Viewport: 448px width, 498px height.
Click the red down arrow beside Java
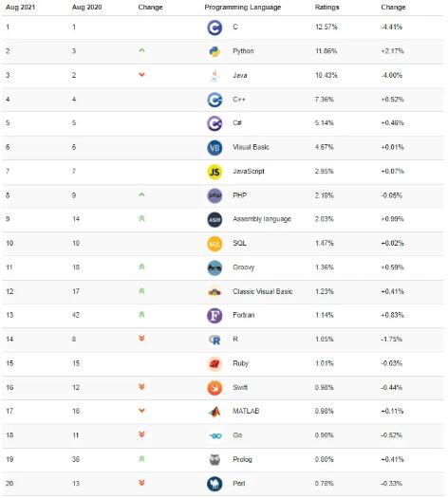click(141, 75)
